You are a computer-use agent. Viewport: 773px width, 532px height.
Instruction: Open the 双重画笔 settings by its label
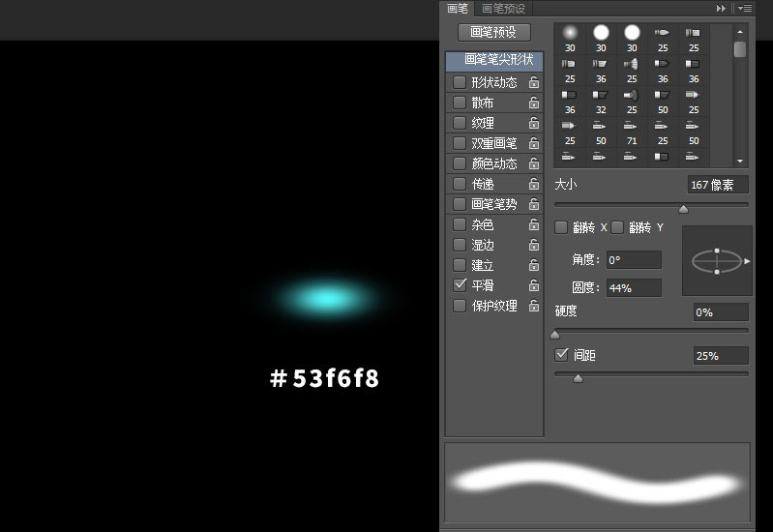click(494, 143)
